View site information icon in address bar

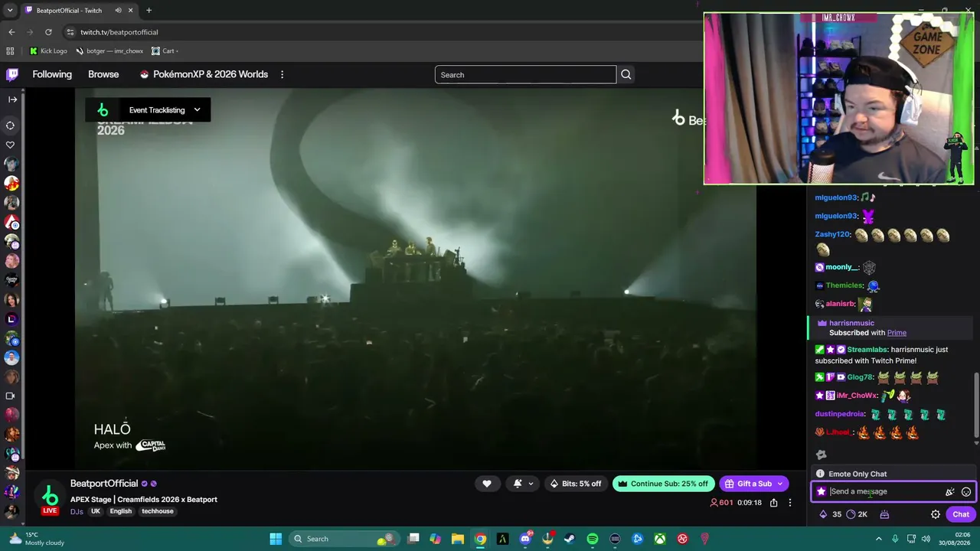(x=70, y=32)
